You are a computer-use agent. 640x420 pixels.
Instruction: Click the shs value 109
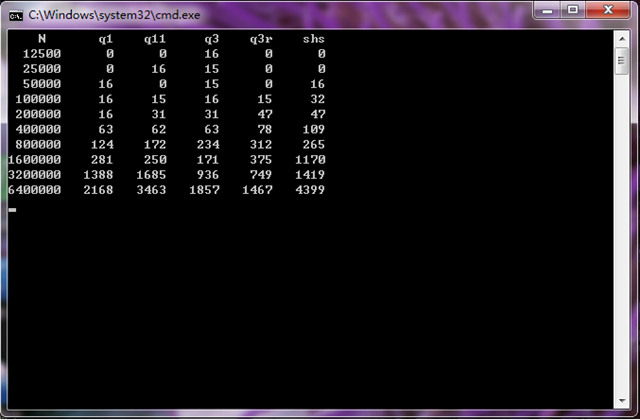314,129
